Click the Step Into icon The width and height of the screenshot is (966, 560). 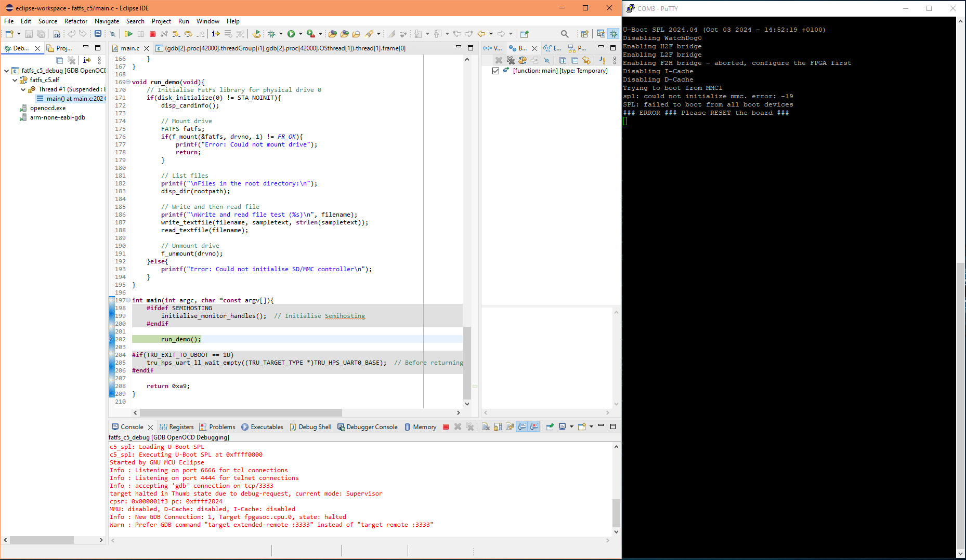(175, 34)
